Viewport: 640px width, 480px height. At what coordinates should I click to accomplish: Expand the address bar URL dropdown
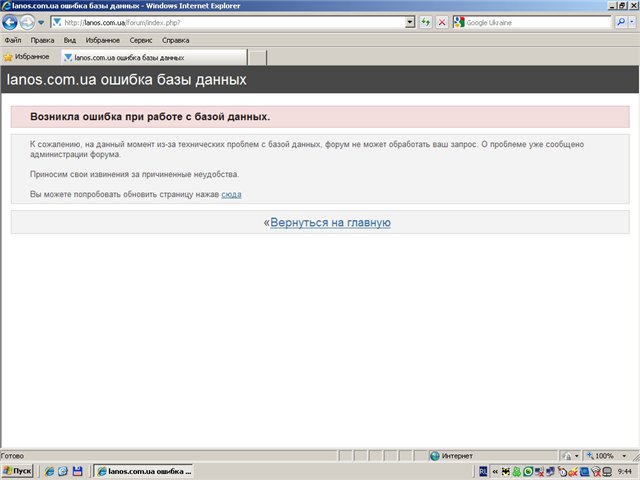410,22
